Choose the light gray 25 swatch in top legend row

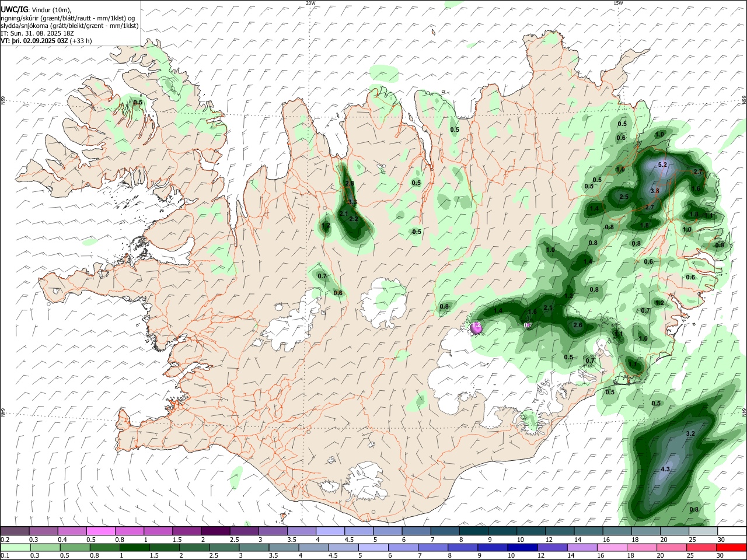tap(703, 531)
